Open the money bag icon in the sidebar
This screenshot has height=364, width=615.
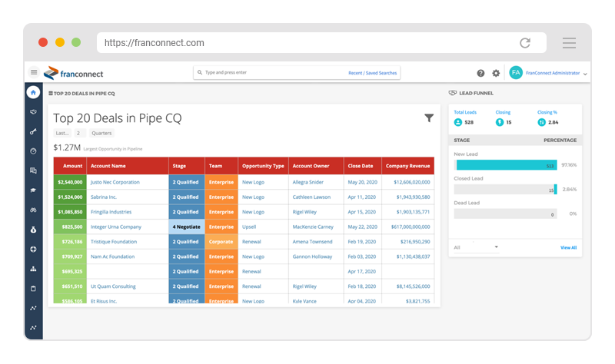point(33,230)
